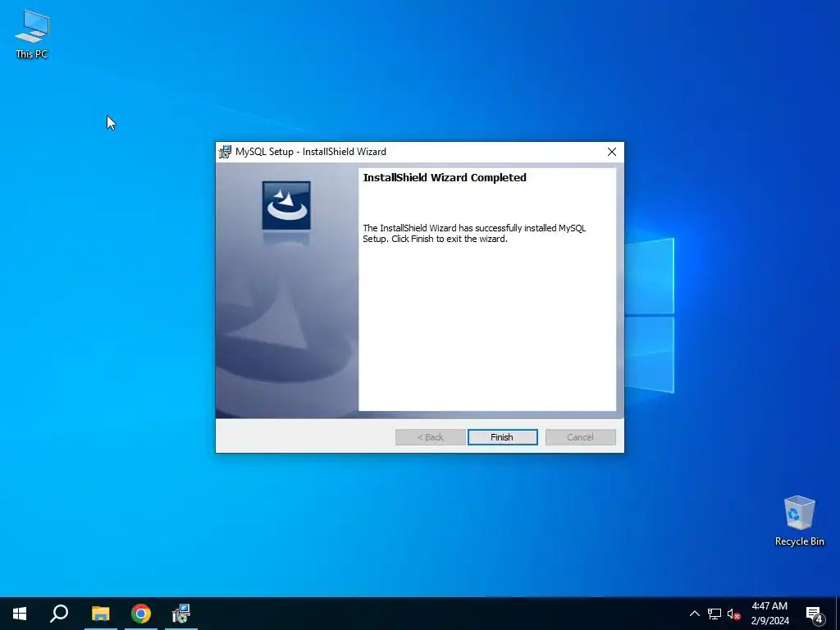Click the 'successfully installed MySQL' message
This screenshot has width=840, height=630.
pyautogui.click(x=474, y=234)
